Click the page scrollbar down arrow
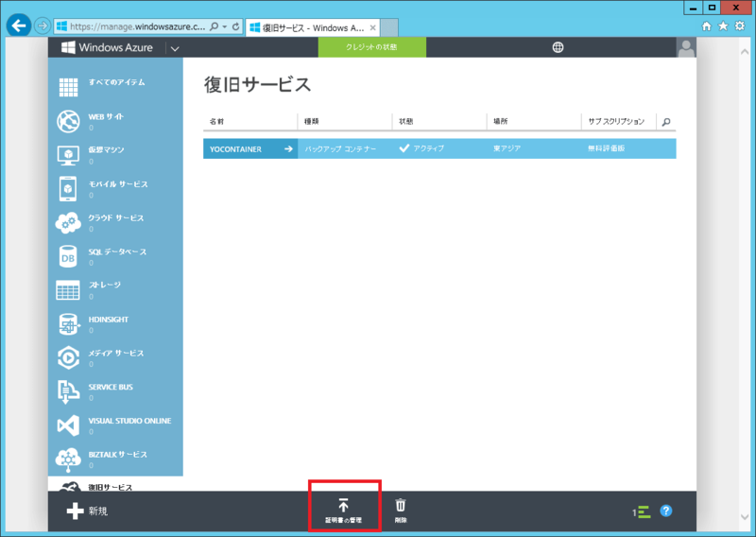 click(x=745, y=517)
